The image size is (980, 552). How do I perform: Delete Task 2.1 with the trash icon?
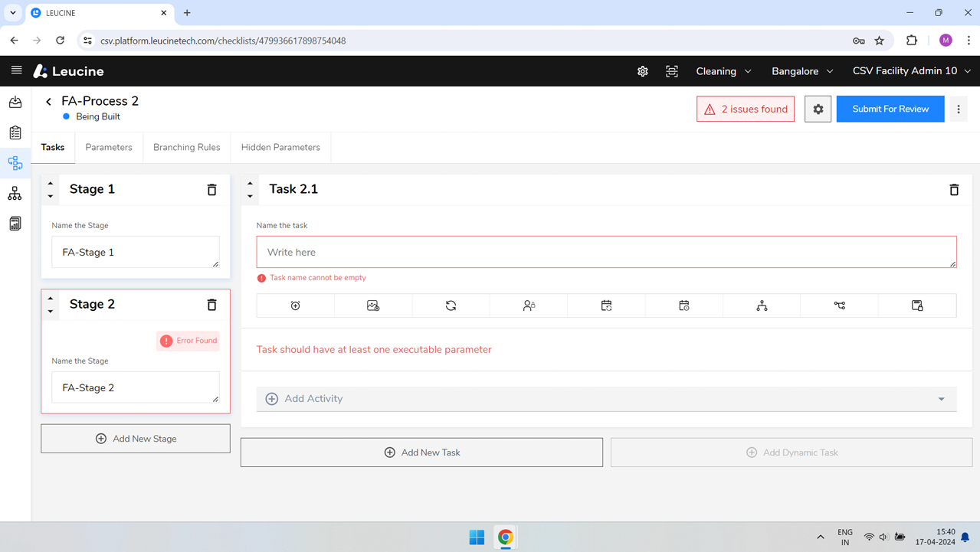pos(954,190)
